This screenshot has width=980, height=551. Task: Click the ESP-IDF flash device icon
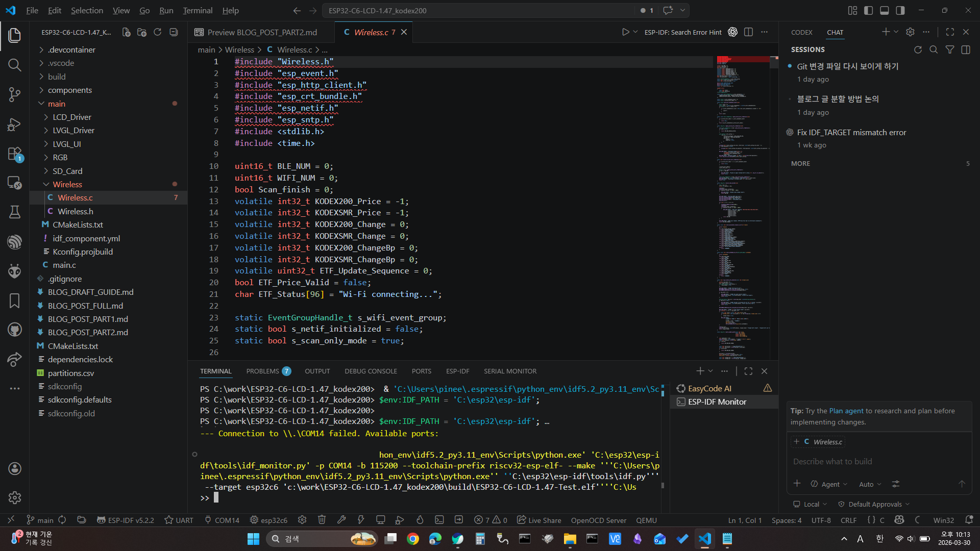pyautogui.click(x=360, y=520)
